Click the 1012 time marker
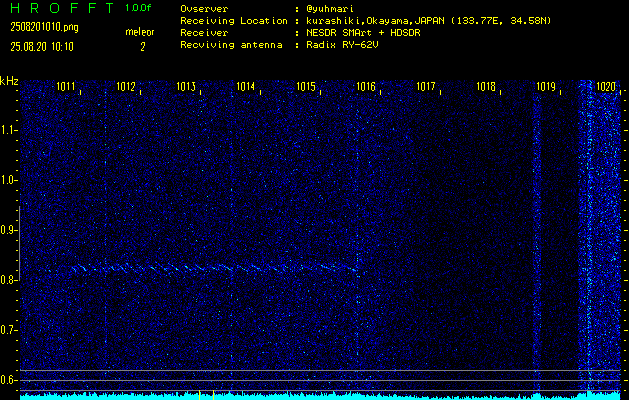 [x=126, y=87]
